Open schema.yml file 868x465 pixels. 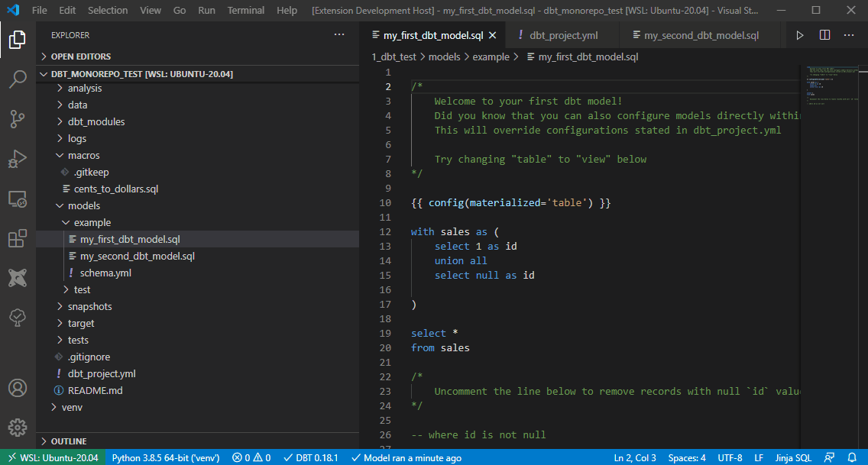tap(197, 273)
